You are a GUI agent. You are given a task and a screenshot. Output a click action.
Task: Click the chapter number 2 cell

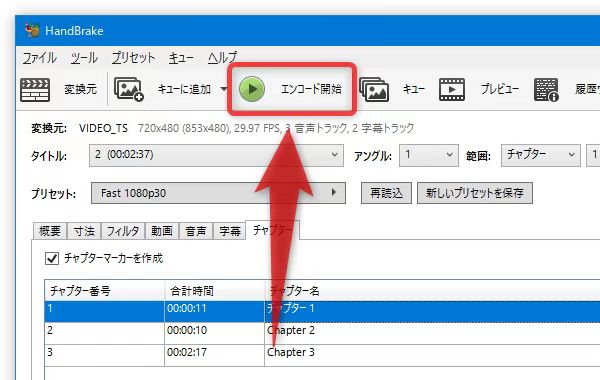[x=104, y=333]
